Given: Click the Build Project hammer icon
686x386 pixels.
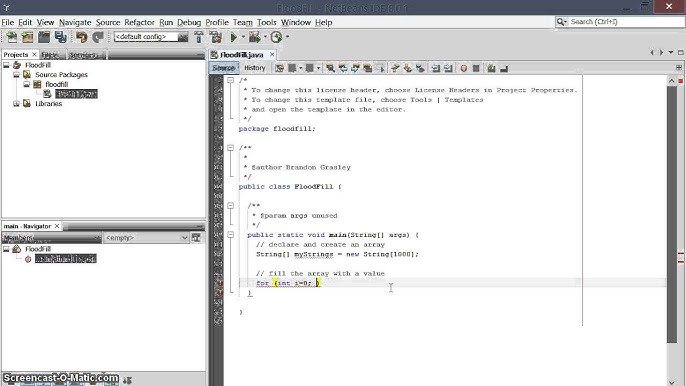Looking at the screenshot, I should pos(199,37).
